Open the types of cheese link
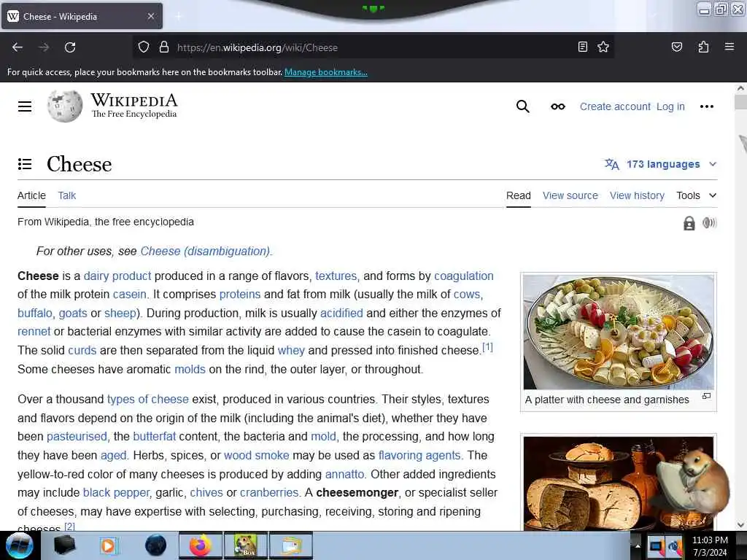The height and width of the screenshot is (560, 747). pos(147,400)
